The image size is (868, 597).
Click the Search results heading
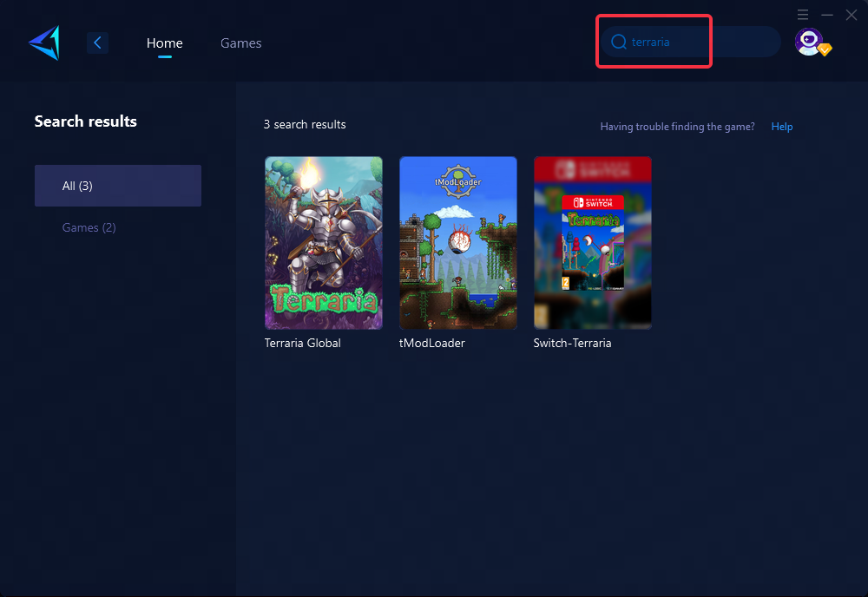click(x=86, y=121)
